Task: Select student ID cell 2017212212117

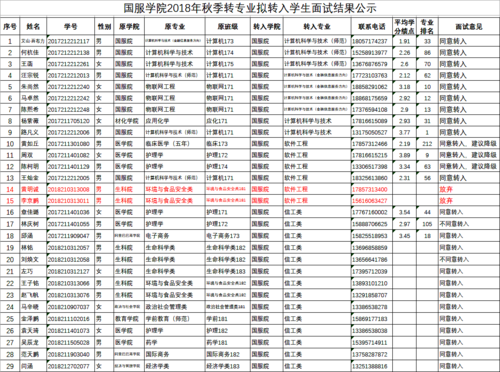Action: [x=71, y=41]
